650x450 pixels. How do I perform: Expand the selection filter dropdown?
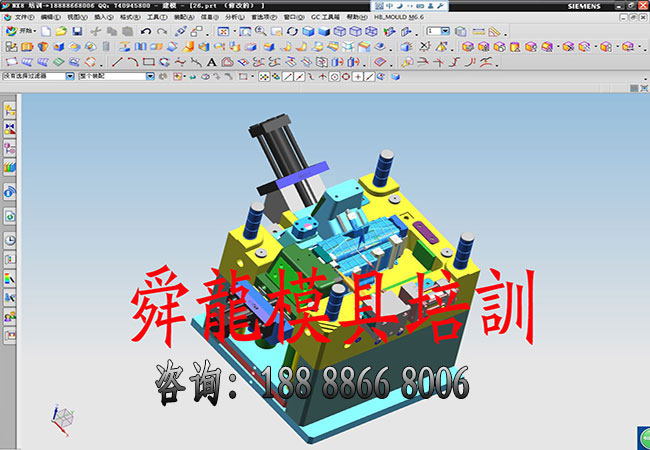70,76
